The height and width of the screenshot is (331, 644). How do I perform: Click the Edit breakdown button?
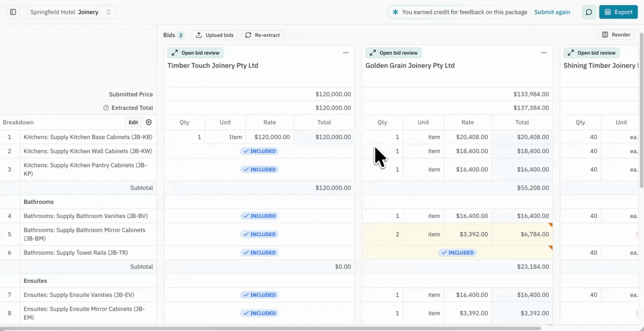pyautogui.click(x=133, y=122)
